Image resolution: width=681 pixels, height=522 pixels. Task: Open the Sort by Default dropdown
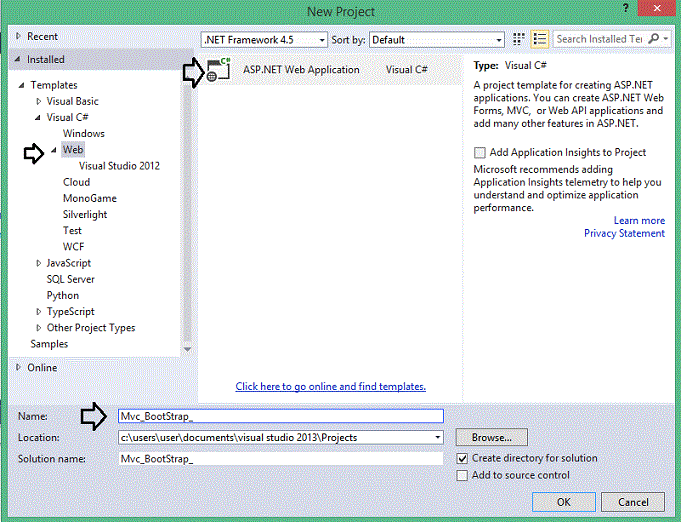pos(436,40)
